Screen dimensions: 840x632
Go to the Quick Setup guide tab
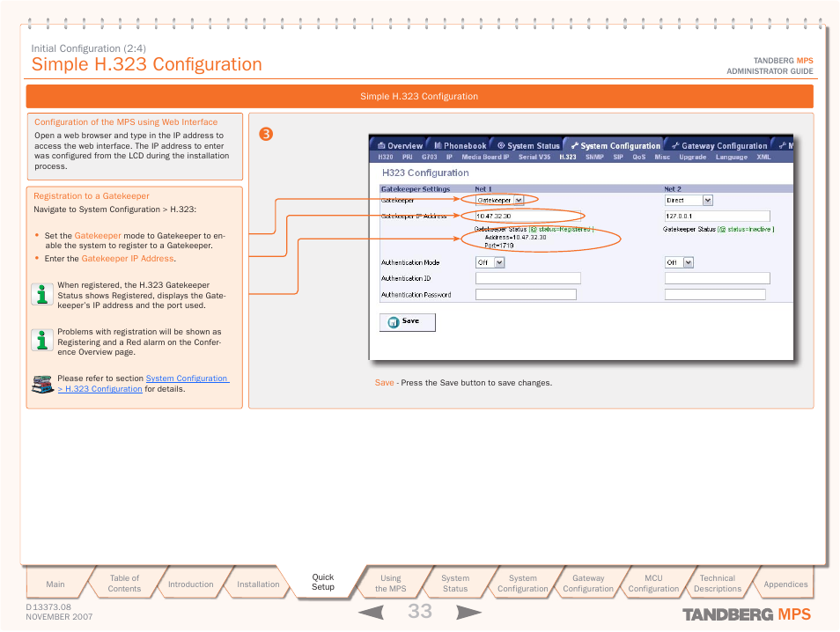point(323,582)
